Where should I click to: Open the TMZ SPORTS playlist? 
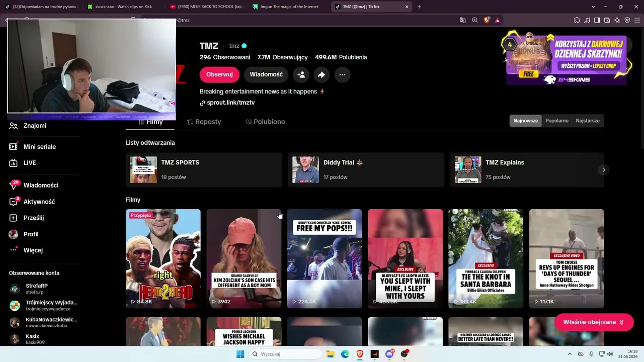[x=204, y=170]
